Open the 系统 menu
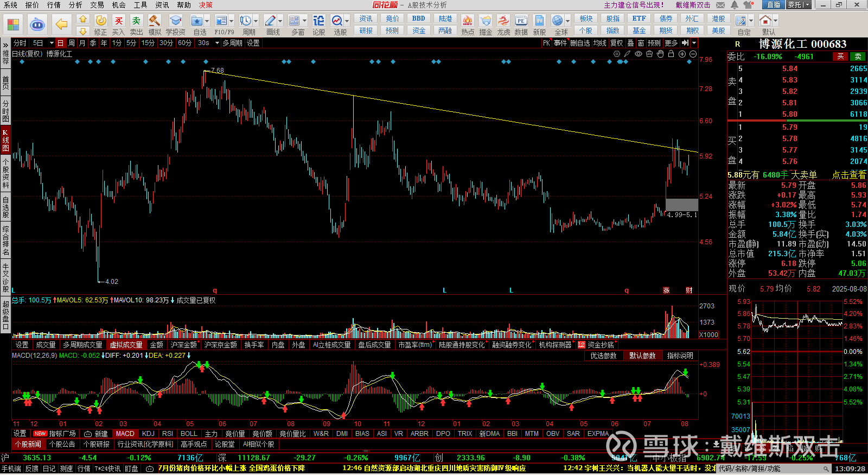Viewport: 868px width, 475px height. point(10,5)
